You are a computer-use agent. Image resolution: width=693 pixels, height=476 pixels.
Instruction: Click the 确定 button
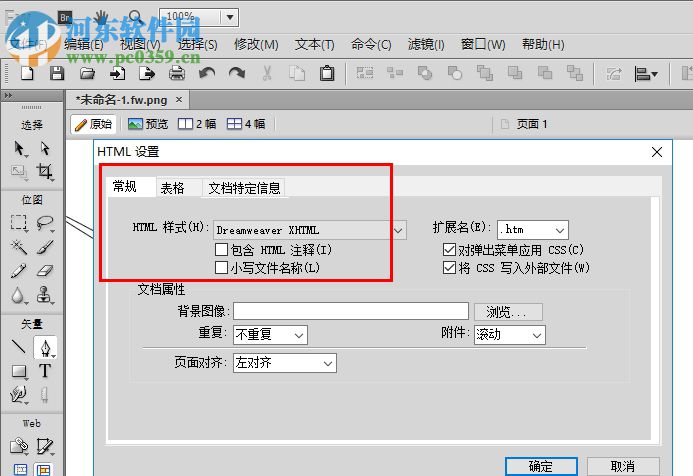pyautogui.click(x=541, y=466)
